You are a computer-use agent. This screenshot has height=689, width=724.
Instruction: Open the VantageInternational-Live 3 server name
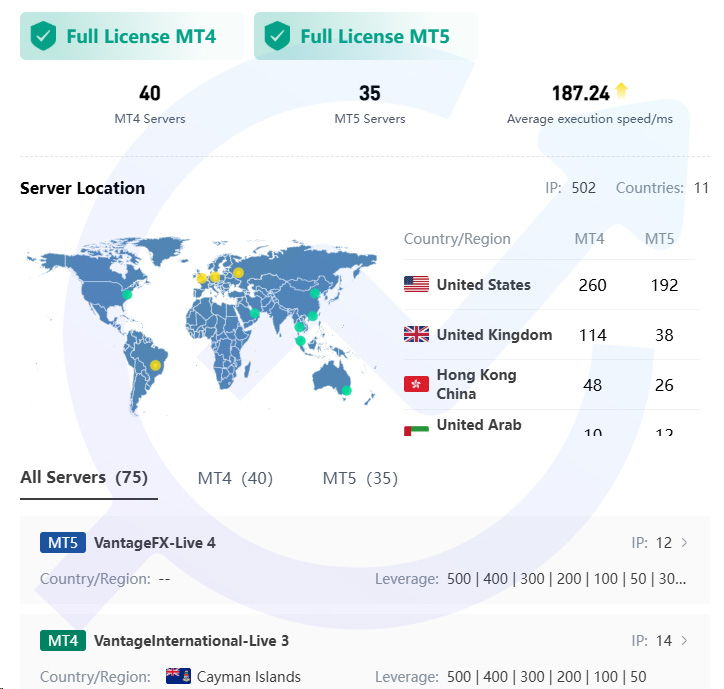click(x=191, y=641)
